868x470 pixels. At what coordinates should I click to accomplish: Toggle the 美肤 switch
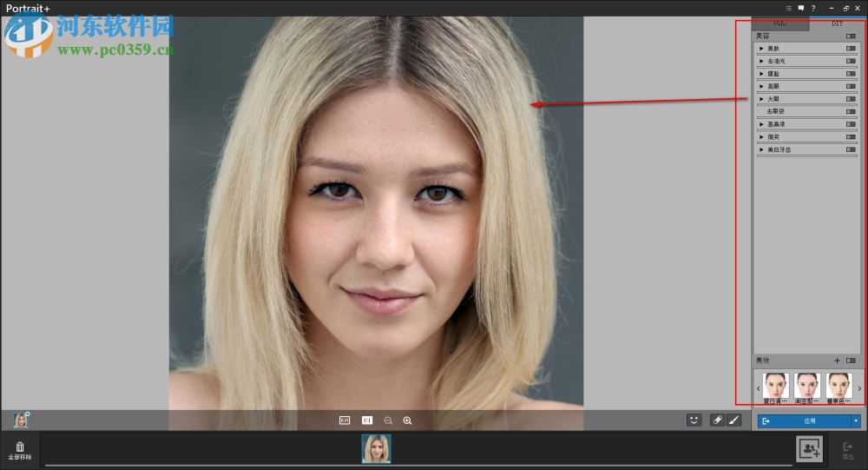[x=851, y=49]
